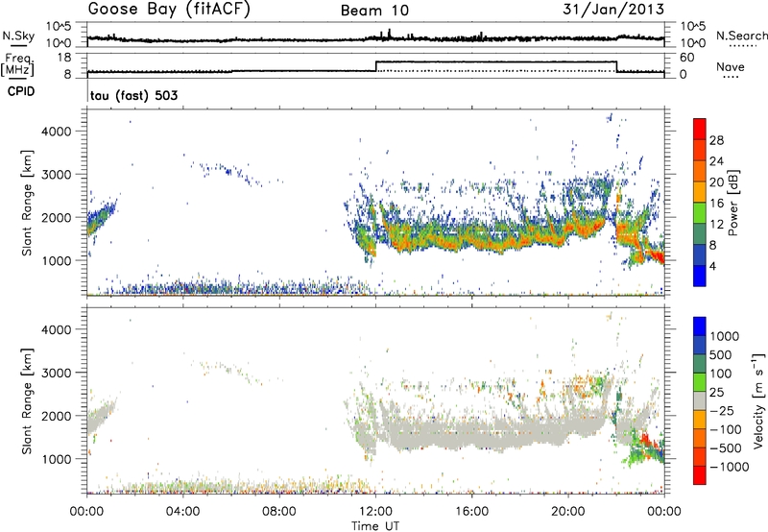The image size is (768, 532).
Task: Click the "-1000" velocity colorbar label
Action: pos(730,467)
